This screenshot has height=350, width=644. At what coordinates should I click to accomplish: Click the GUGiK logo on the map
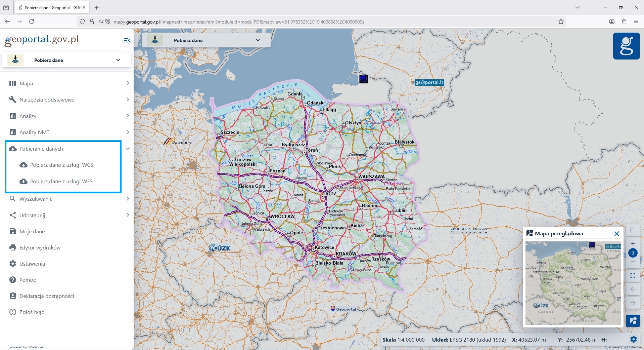220,248
